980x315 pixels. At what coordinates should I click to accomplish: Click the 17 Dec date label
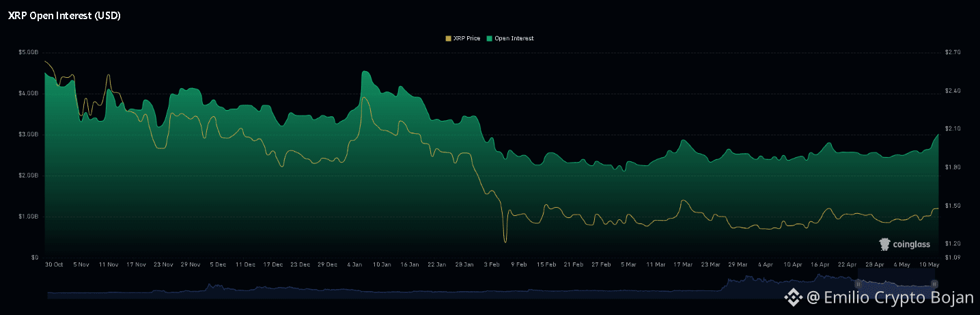point(272,264)
